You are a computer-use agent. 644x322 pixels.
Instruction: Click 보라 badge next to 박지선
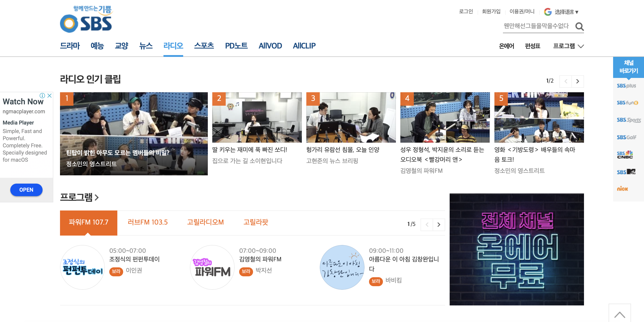pyautogui.click(x=246, y=271)
